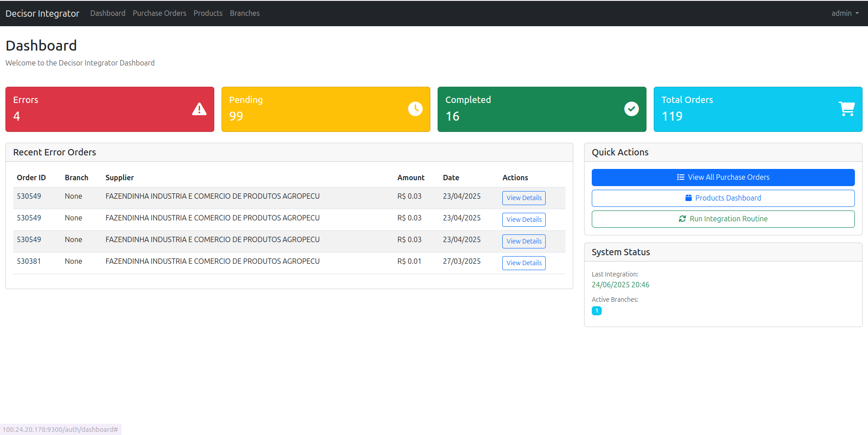Click the checkmark icon on Completed card
This screenshot has height=435, width=868.
pos(631,109)
